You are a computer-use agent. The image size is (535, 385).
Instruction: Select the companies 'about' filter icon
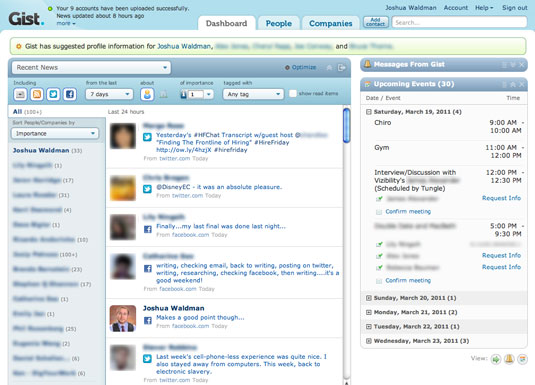pos(164,95)
